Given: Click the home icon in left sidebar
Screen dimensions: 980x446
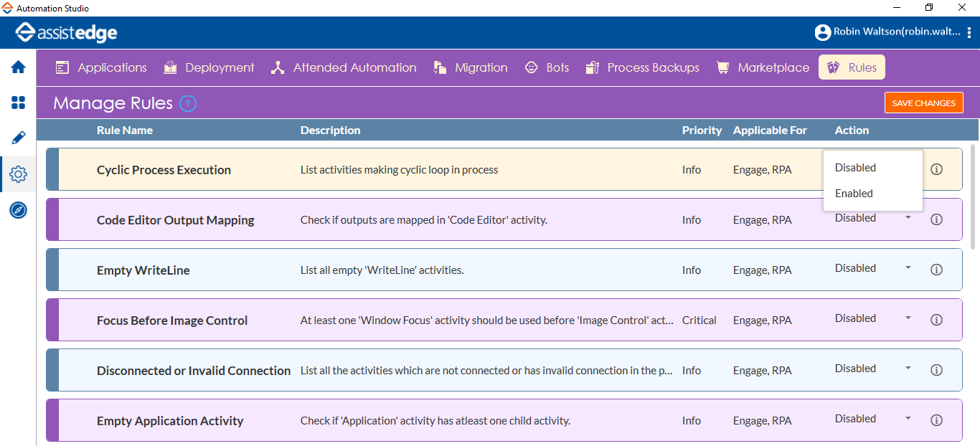Looking at the screenshot, I should click(x=18, y=67).
